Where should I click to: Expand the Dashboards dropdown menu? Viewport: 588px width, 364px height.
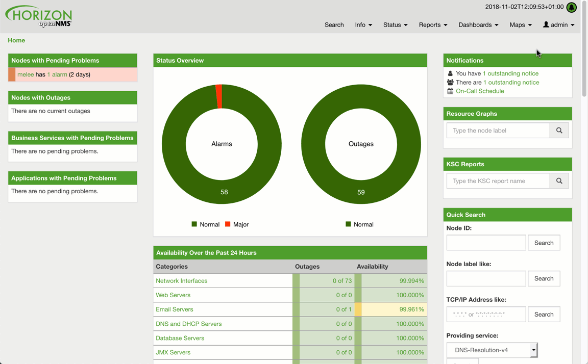(478, 25)
